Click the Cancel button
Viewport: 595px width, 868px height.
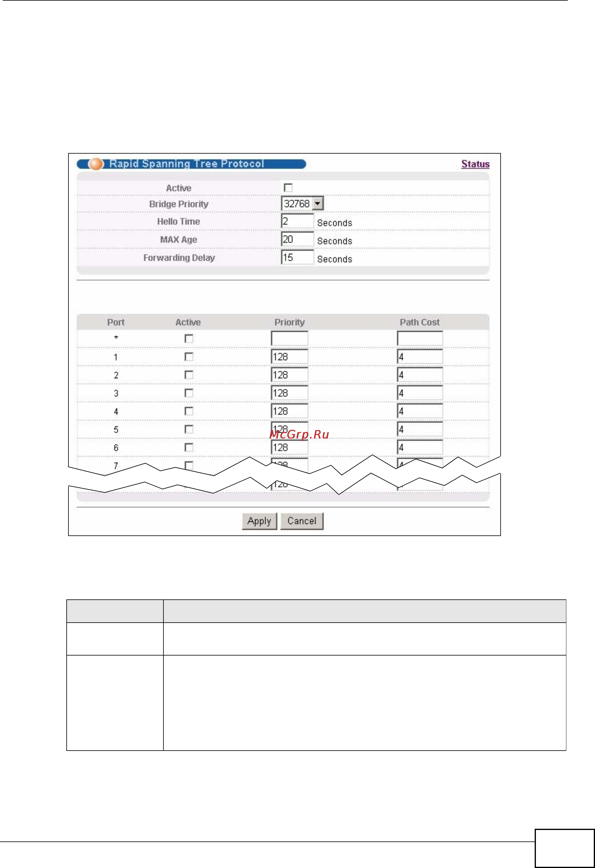[302, 521]
